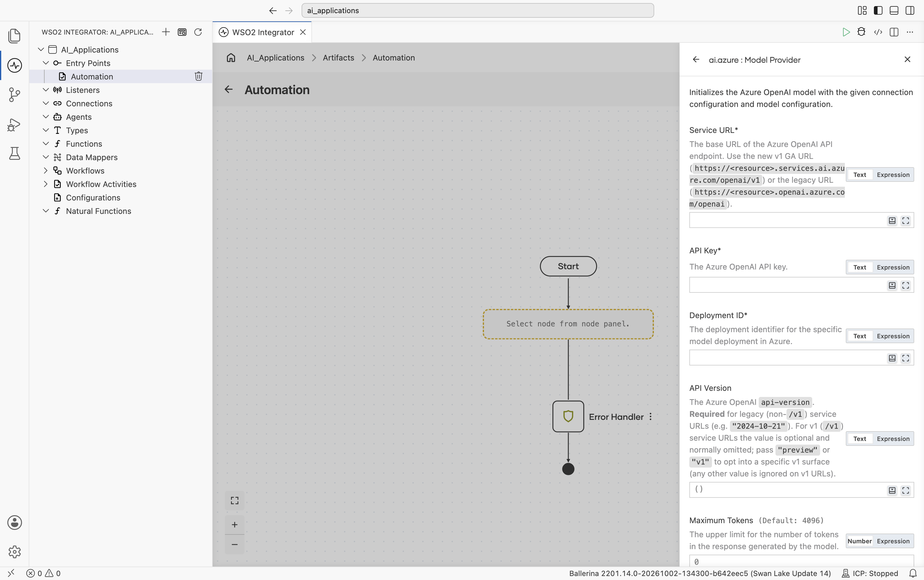924x580 pixels.
Task: Start debugging with the bug icon
Action: click(x=861, y=32)
